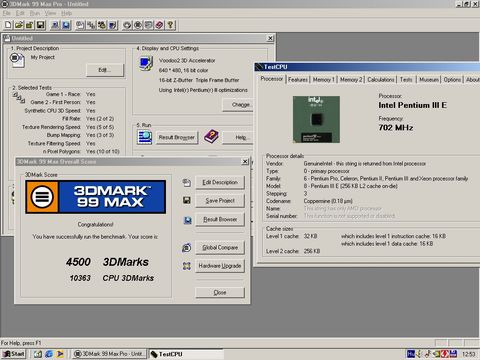The width and height of the screenshot is (480, 360).
Task: Select the Tests tab in TestCPU
Action: click(x=406, y=80)
